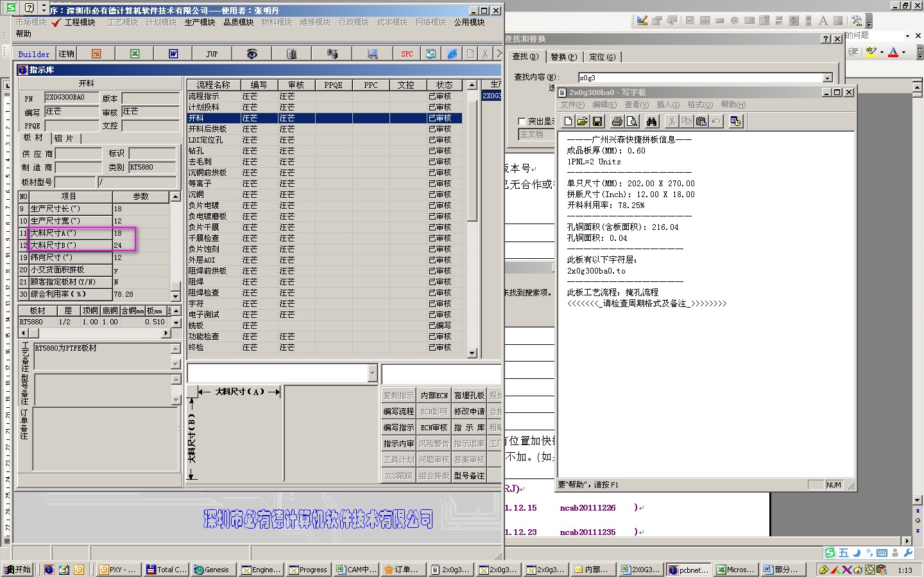Viewport: 924px width, 578px height.
Task: Open the 生产模块 menu
Action: [200, 22]
